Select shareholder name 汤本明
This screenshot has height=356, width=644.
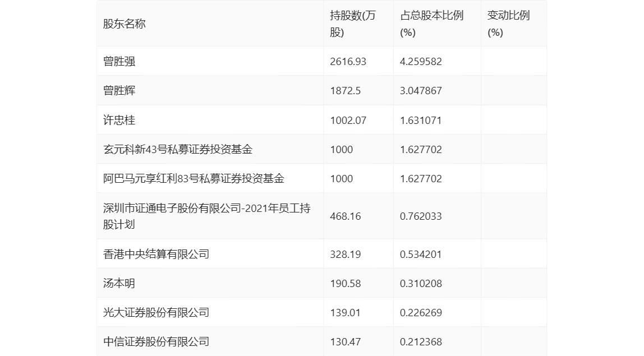119,283
